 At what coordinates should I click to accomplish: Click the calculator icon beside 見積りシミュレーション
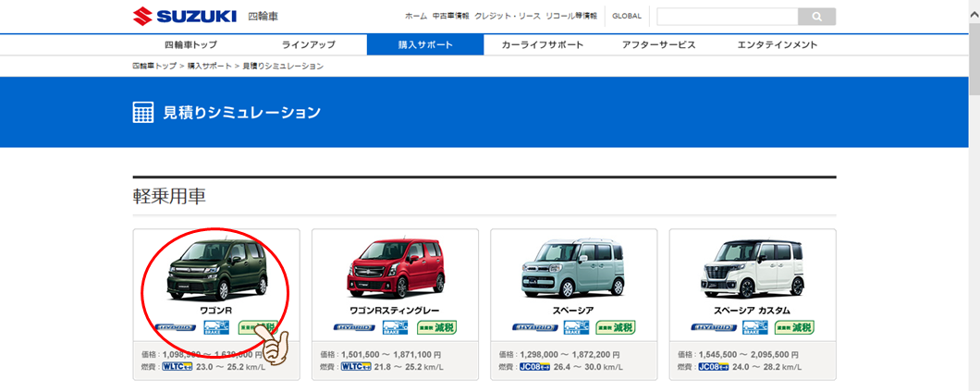click(x=143, y=113)
